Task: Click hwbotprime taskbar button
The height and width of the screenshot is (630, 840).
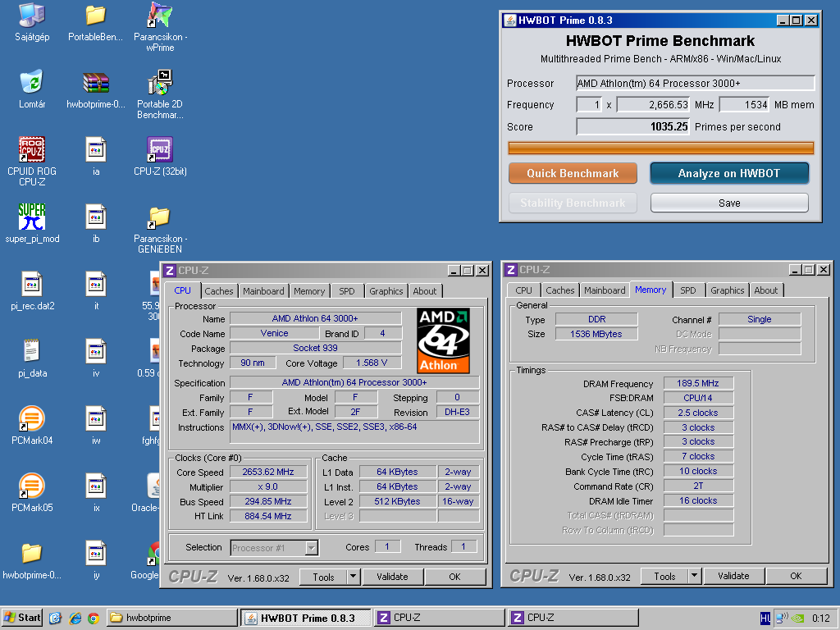Action: (172, 618)
